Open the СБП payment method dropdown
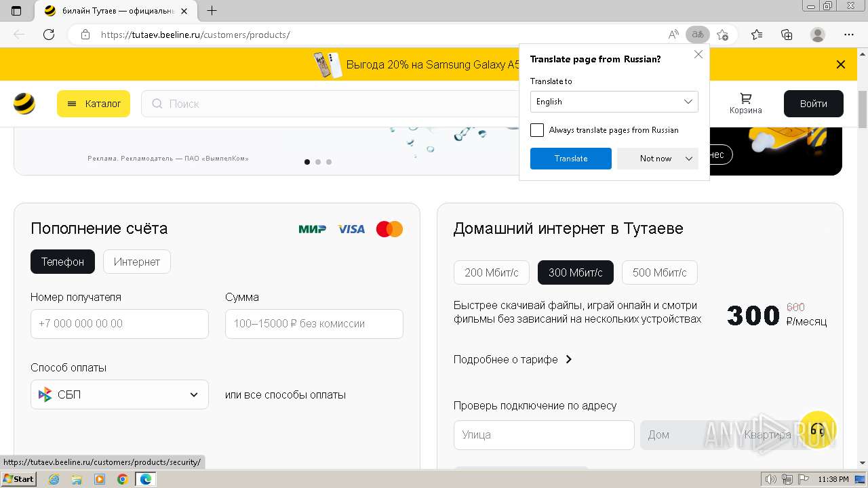 click(119, 394)
